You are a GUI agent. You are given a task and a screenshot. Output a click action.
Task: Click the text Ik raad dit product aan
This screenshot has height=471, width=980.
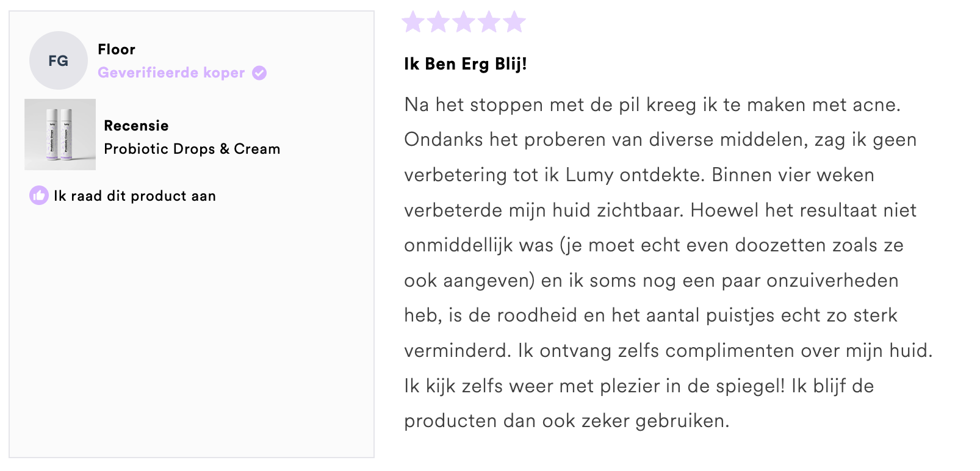(x=135, y=196)
